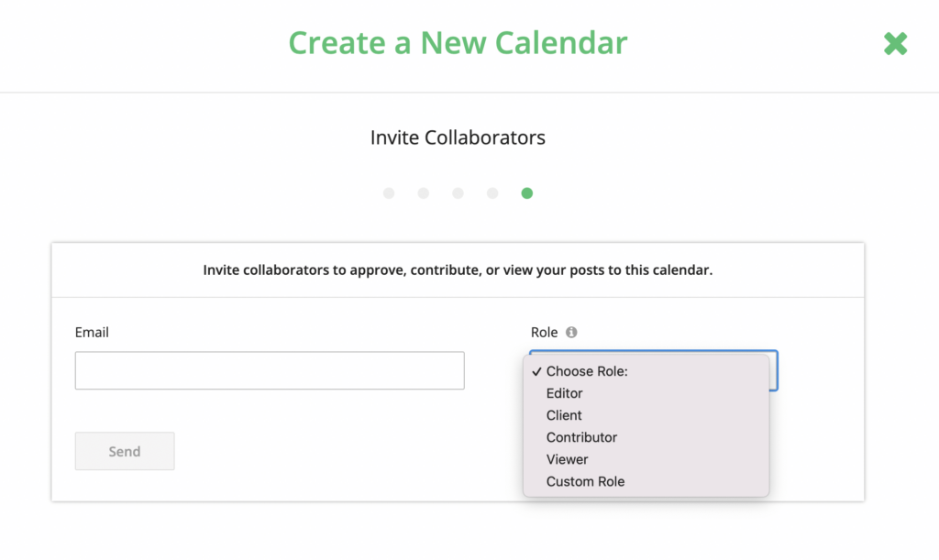Click the green step indicator at right
Image resolution: width=939 pixels, height=560 pixels.
click(527, 193)
